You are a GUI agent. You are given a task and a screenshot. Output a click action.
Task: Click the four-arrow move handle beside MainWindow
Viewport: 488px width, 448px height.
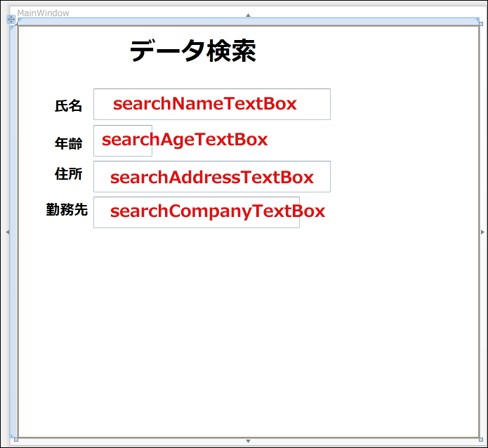click(x=11, y=19)
